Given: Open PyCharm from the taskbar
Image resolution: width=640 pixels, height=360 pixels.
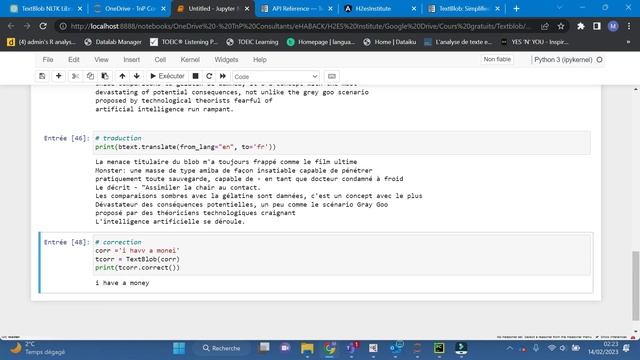Looking at the screenshot, I should tap(439, 348).
